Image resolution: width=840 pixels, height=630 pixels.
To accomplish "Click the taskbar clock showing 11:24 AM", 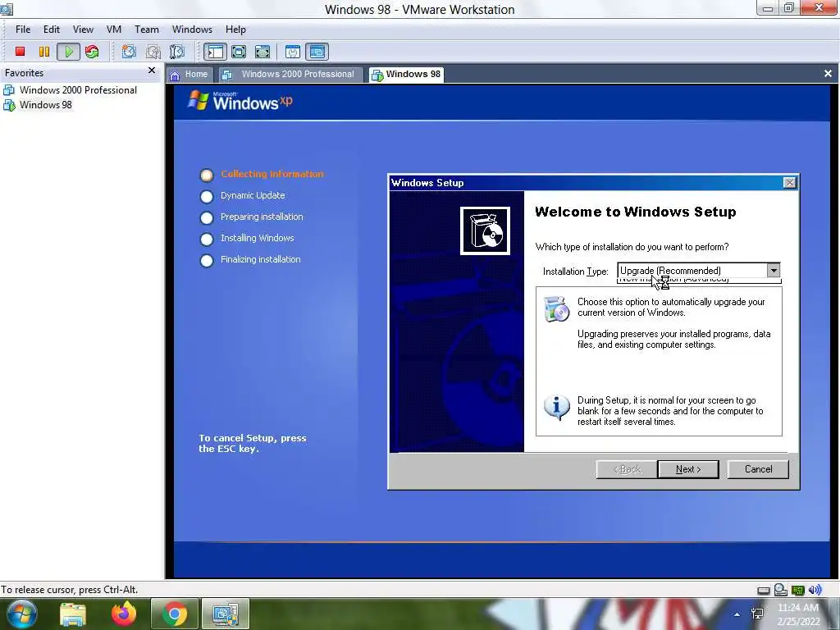I will tap(798, 614).
